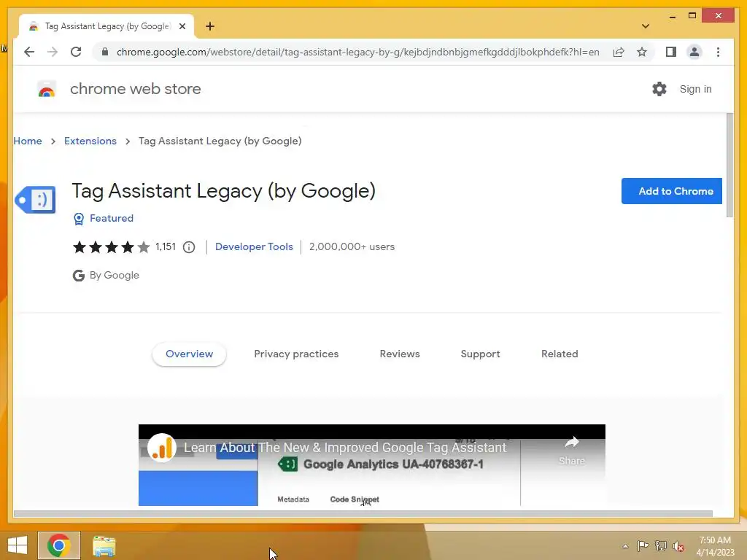Switch to the Privacy practices tab
Viewport: 747px width, 560px height.
pyautogui.click(x=296, y=354)
